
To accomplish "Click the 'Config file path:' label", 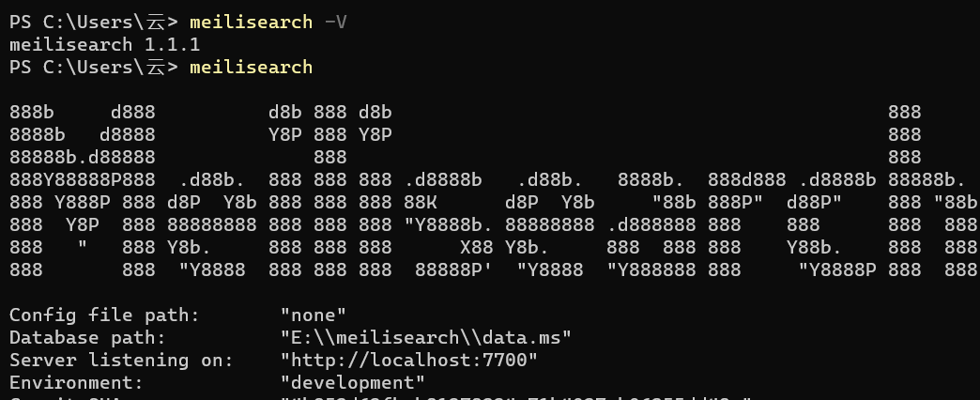I will 104,315.
